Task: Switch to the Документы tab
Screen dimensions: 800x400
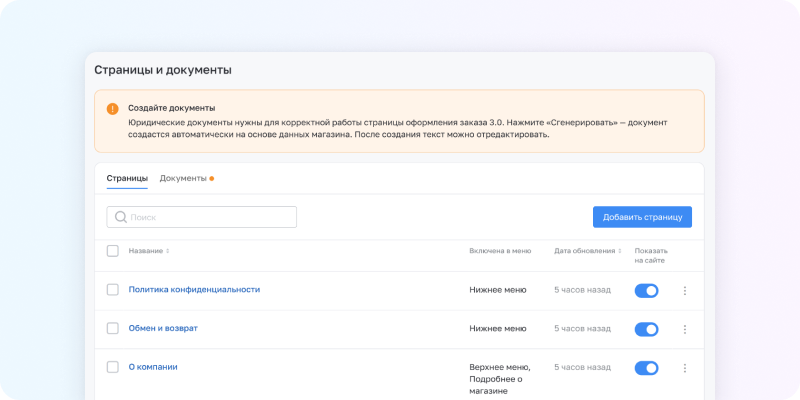Action: coord(183,178)
